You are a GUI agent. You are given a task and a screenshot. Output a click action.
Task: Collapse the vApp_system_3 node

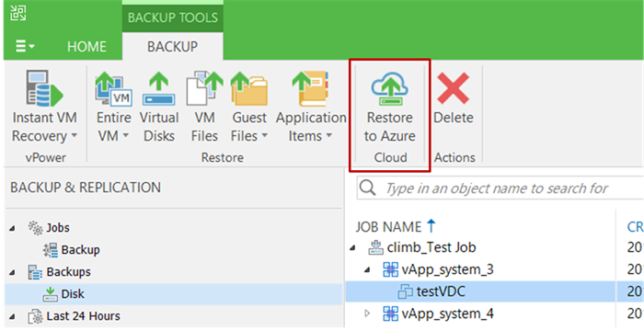click(x=367, y=269)
